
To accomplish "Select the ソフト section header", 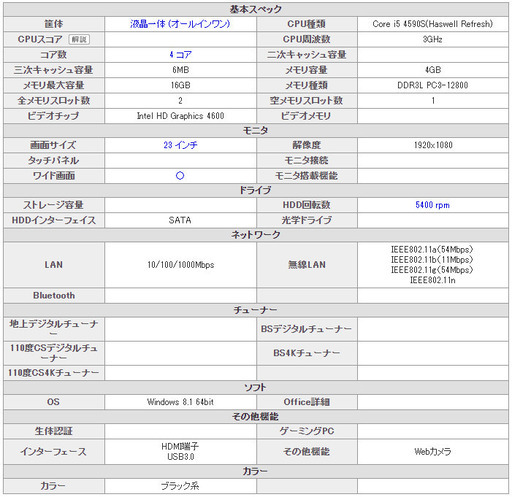I will pyautogui.click(x=256, y=388).
